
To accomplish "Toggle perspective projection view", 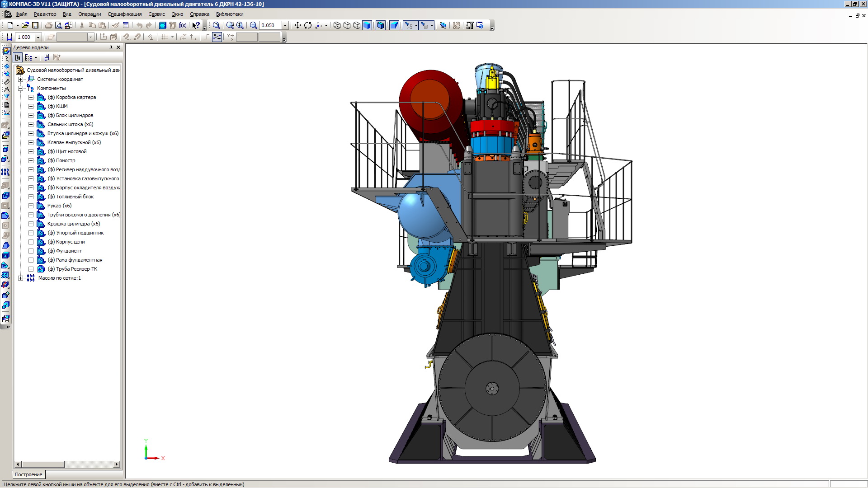I will [394, 25].
